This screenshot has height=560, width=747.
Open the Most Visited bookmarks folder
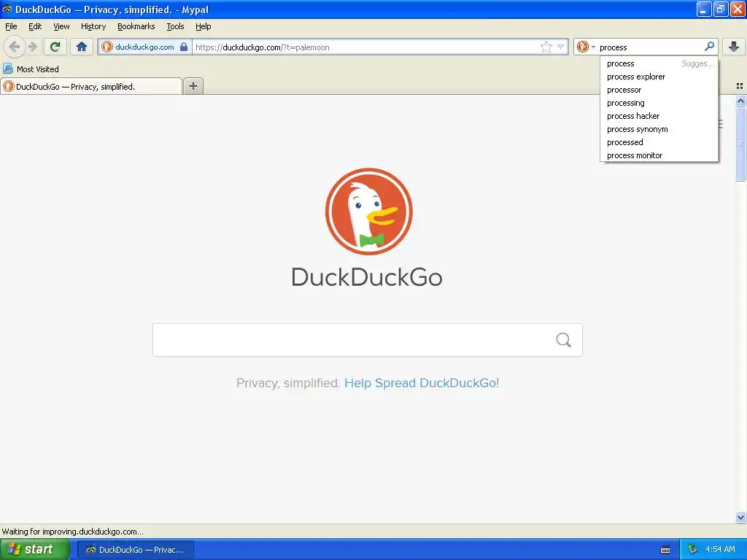click(x=31, y=69)
